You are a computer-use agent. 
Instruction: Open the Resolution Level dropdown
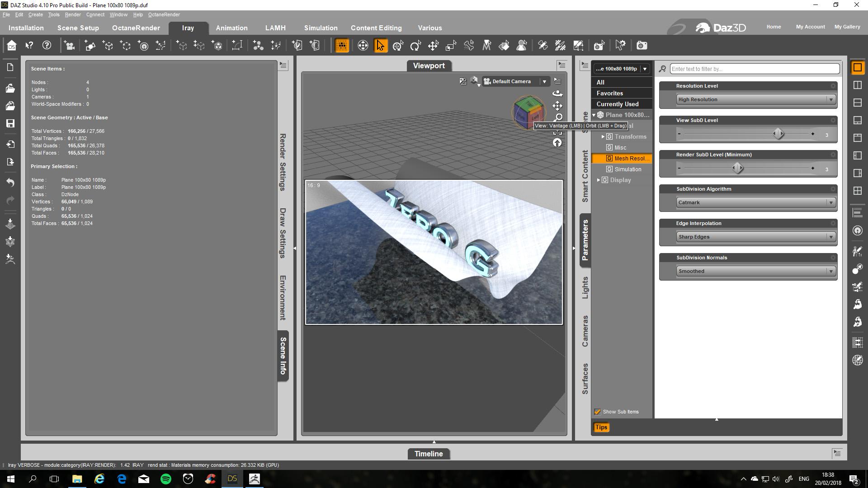[755, 99]
